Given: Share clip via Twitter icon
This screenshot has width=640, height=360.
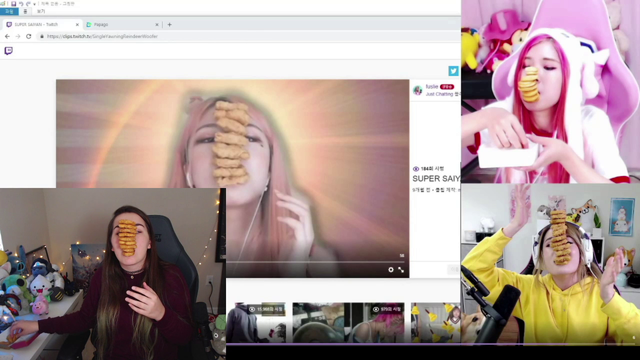Looking at the screenshot, I should (x=453, y=71).
